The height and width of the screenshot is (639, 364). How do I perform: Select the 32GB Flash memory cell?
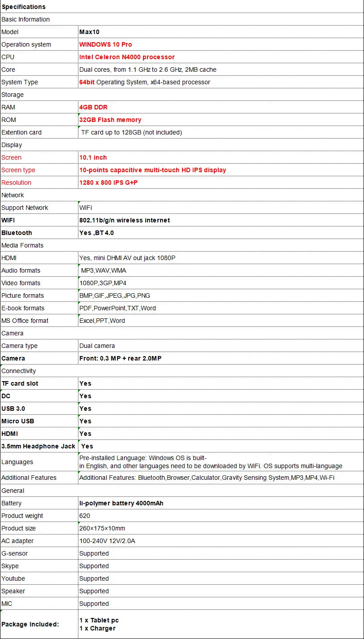coord(221,120)
